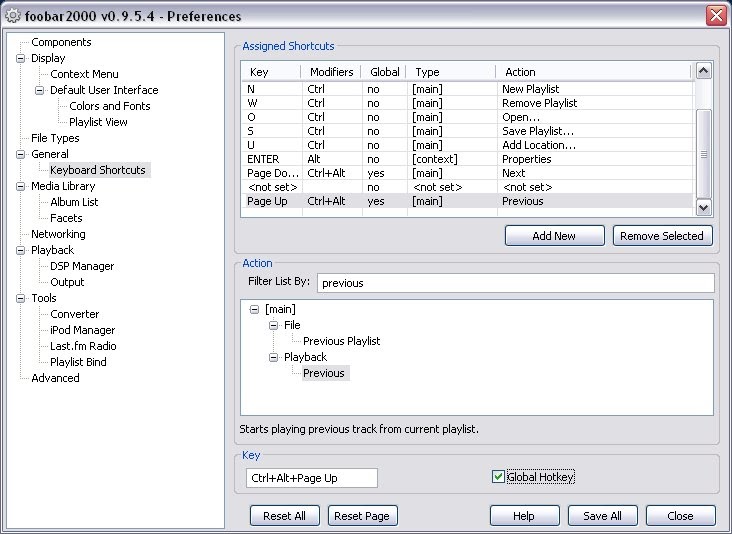The height and width of the screenshot is (534, 732).
Task: Click the Ctrl+Alt+Page Up key field
Action: [312, 478]
